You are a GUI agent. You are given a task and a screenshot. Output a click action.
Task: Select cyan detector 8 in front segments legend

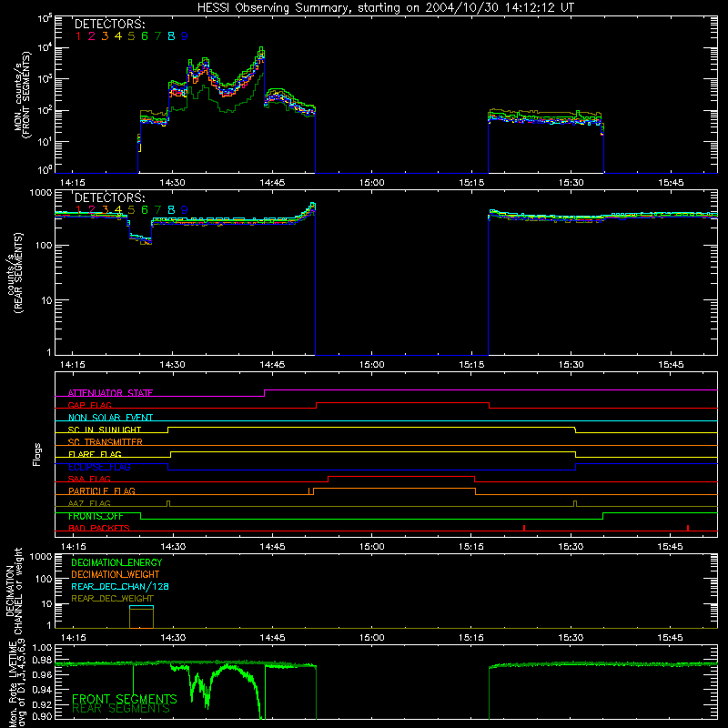[171, 36]
